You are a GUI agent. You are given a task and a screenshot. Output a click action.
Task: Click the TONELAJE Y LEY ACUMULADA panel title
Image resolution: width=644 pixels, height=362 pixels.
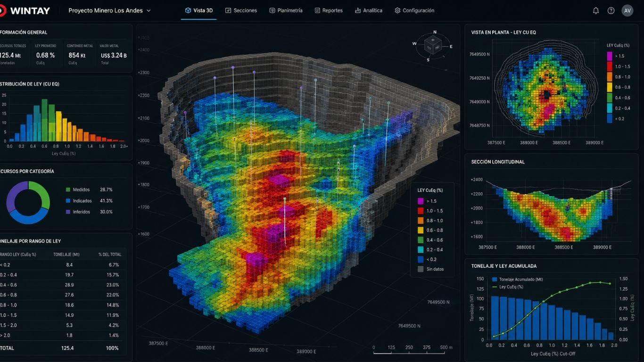(504, 266)
